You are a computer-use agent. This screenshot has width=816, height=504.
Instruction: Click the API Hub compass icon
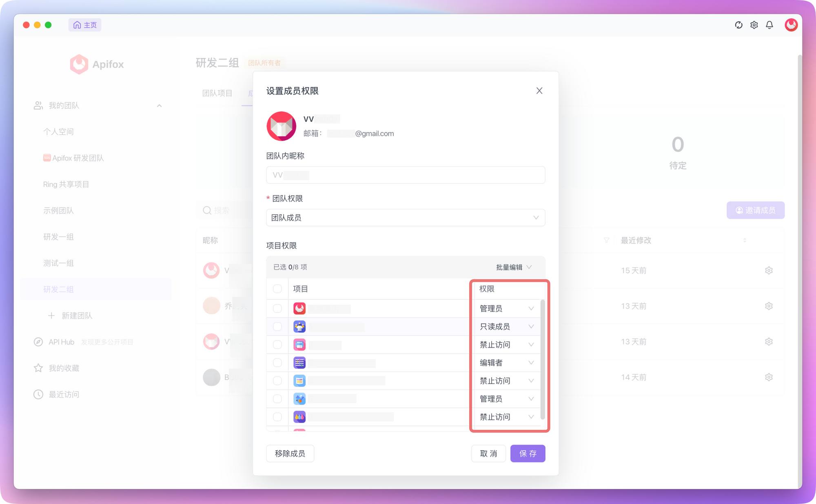pyautogui.click(x=38, y=342)
